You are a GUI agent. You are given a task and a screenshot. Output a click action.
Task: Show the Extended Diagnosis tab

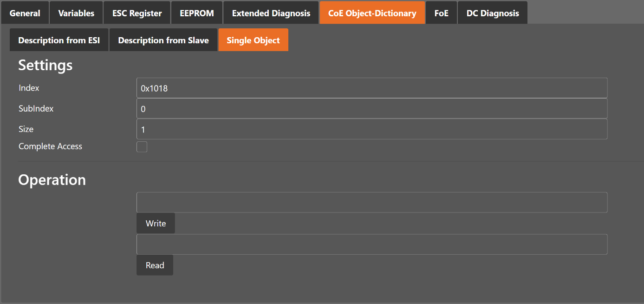pyautogui.click(x=271, y=13)
